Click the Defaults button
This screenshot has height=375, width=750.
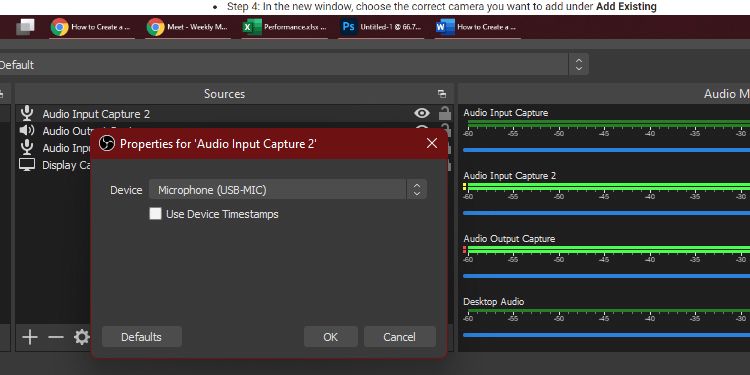pos(142,337)
